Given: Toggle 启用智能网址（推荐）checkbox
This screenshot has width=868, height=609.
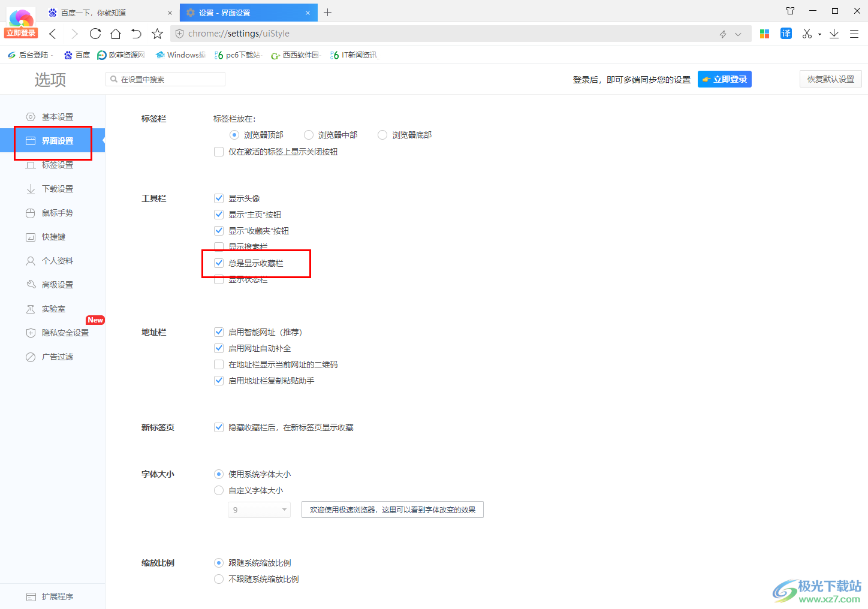Looking at the screenshot, I should pos(219,331).
